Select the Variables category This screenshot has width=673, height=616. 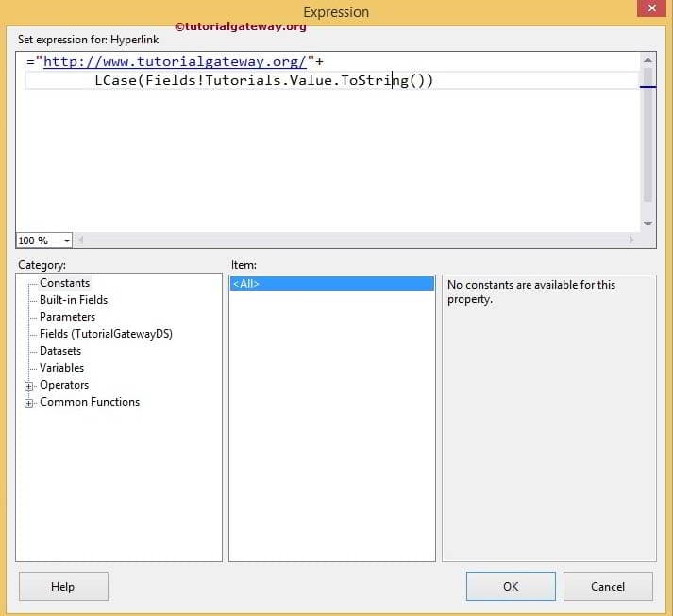click(61, 368)
